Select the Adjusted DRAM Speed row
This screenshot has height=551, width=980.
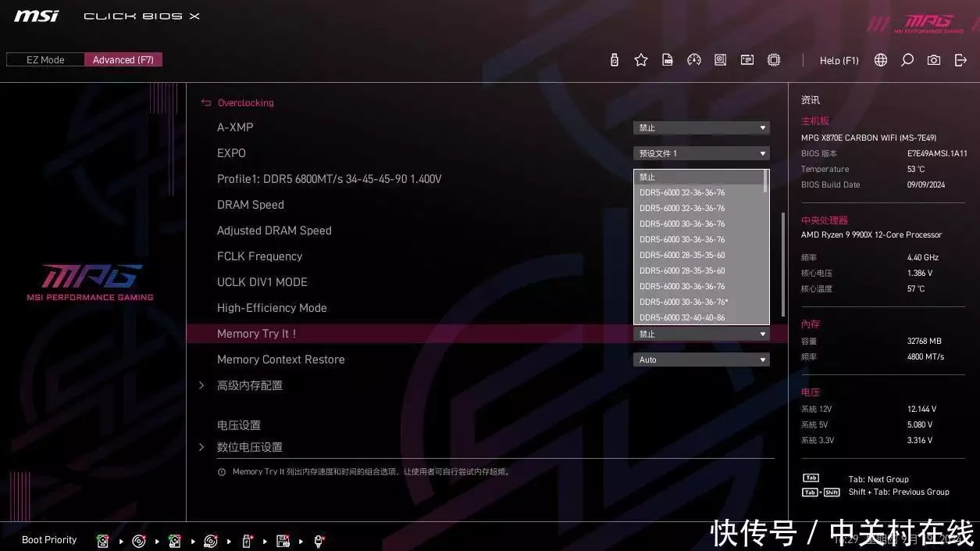[274, 231]
